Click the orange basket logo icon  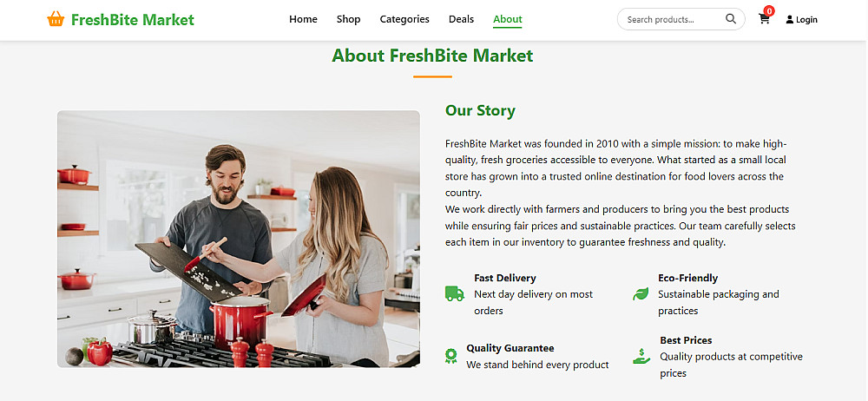(56, 19)
